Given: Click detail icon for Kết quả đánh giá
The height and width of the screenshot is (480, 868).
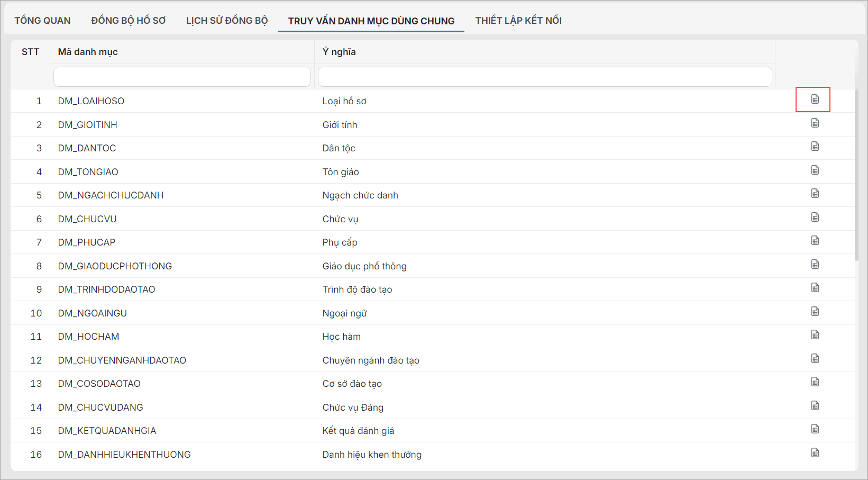Looking at the screenshot, I should (815, 429).
